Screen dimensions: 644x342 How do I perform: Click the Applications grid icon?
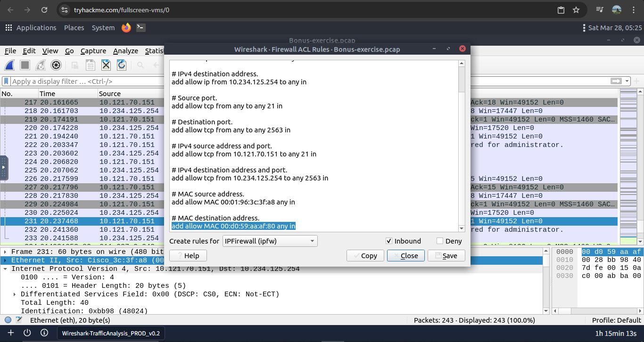pyautogui.click(x=8, y=28)
